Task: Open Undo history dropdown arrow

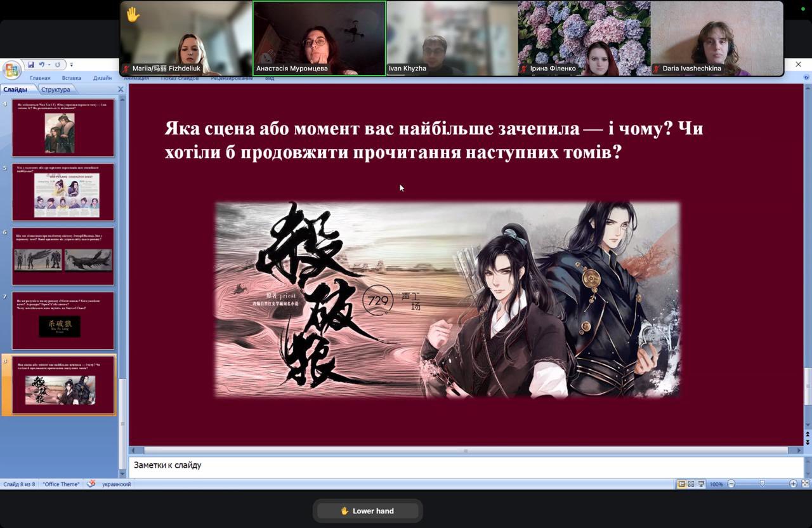Action: point(49,65)
